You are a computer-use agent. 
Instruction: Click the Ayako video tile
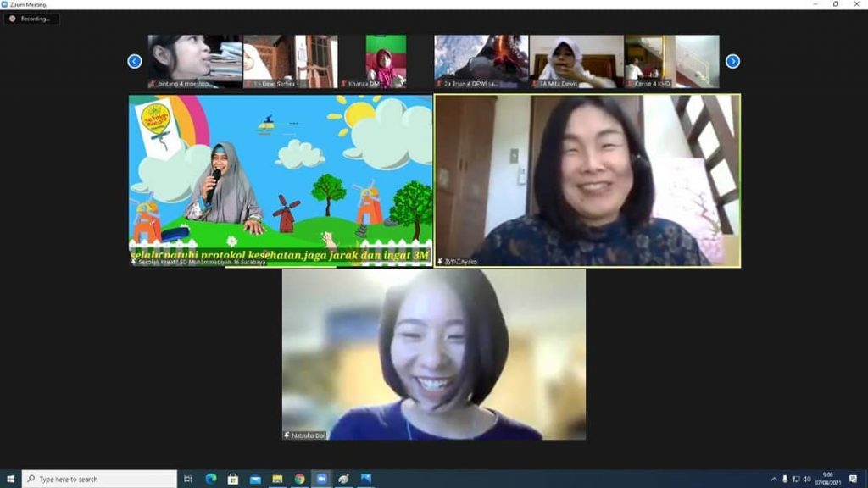[x=587, y=180]
